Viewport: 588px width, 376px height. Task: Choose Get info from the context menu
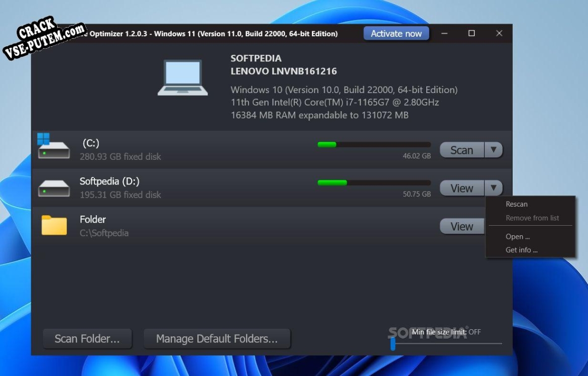pos(521,250)
